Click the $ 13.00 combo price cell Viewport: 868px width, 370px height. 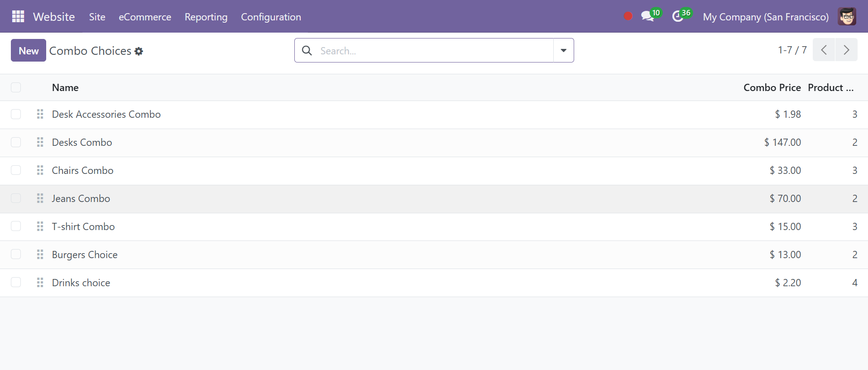coord(785,255)
